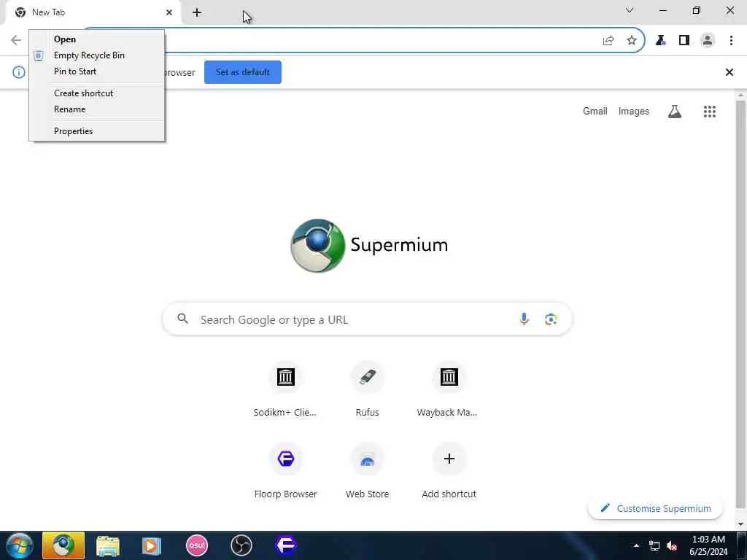Click the back navigation arrow
Viewport: 747px width, 560px height.
[x=16, y=41]
